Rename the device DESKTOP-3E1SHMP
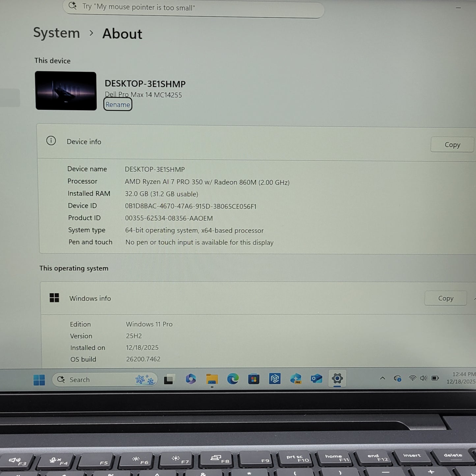 point(118,104)
